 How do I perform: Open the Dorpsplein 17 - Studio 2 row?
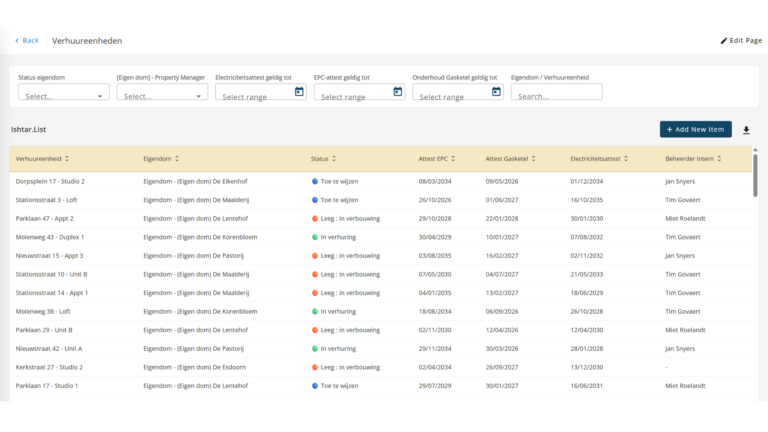pos(50,181)
